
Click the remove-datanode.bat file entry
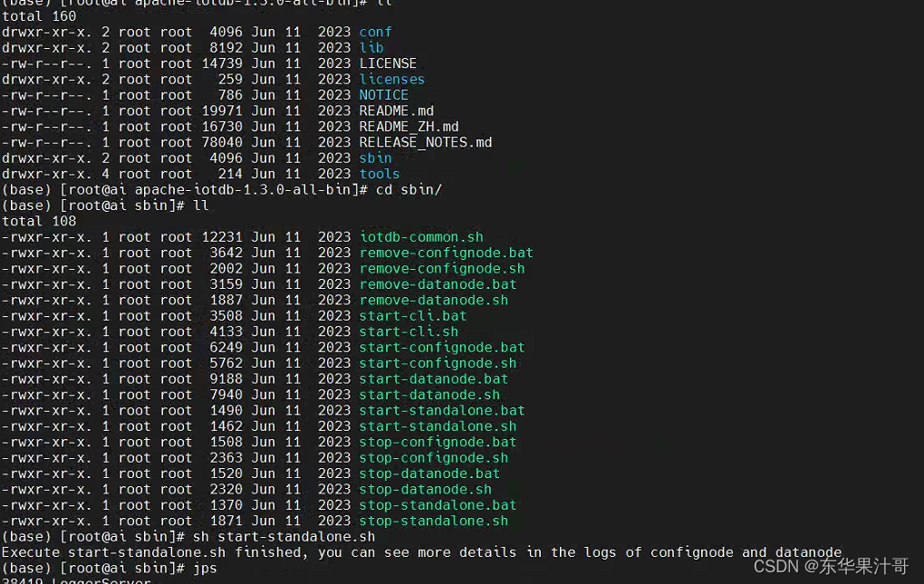point(438,283)
